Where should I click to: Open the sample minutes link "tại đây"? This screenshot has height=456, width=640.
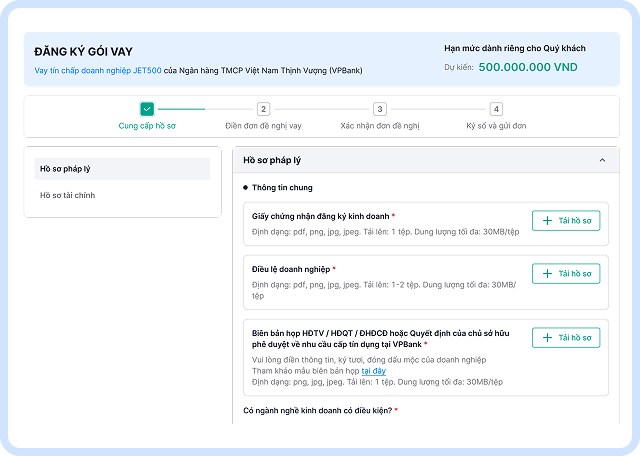point(375,371)
